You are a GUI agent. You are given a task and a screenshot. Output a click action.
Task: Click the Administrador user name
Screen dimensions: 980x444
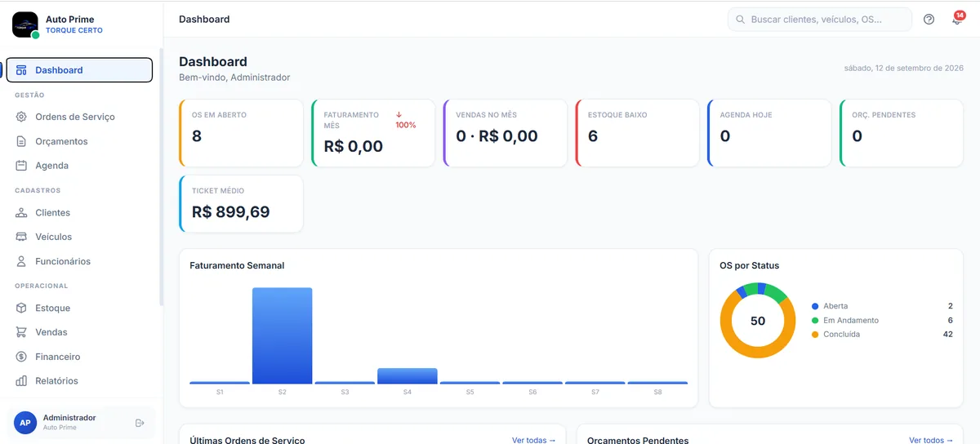[x=69, y=418]
